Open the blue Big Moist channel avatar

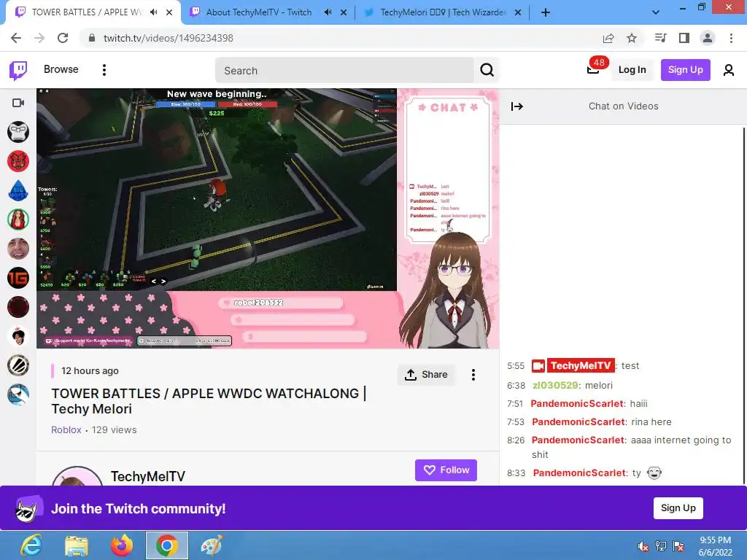pyautogui.click(x=18, y=190)
